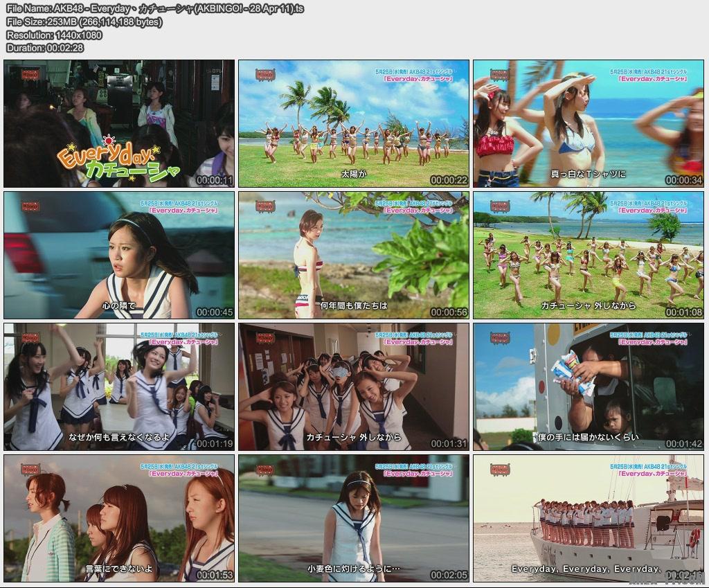This screenshot has width=709, height=588.
Task: Select the yacht thumbnail with Everyday lyrics
Action: 589,518
